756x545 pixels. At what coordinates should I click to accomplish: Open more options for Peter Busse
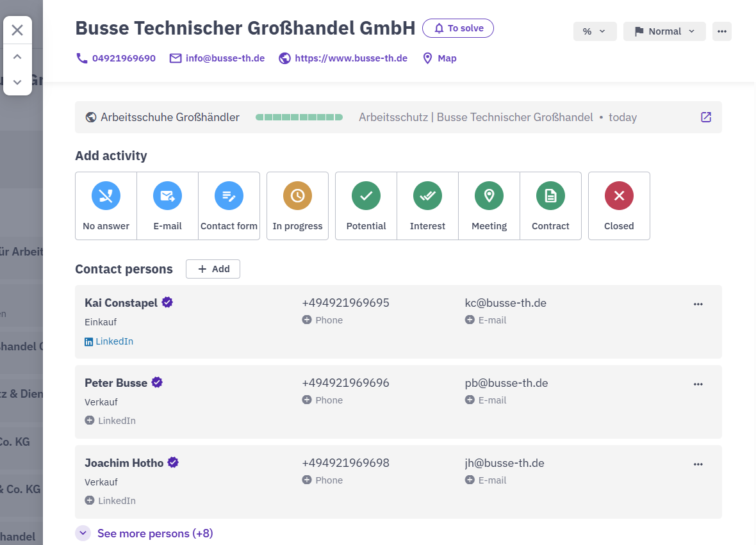[698, 384]
